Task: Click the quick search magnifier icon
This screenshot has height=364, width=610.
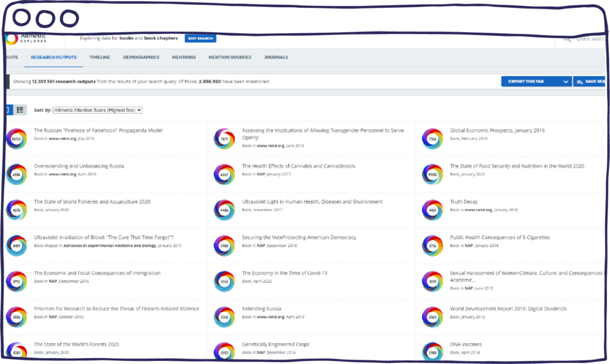Action: coord(567,39)
